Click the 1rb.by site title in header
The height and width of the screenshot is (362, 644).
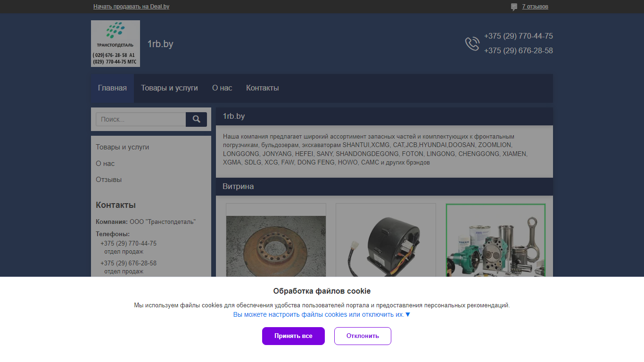[x=160, y=44]
